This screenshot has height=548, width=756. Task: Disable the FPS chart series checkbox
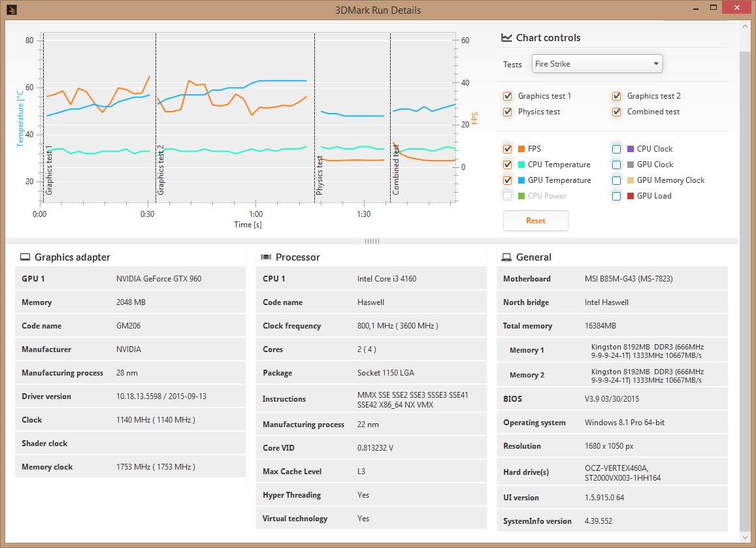(x=507, y=149)
